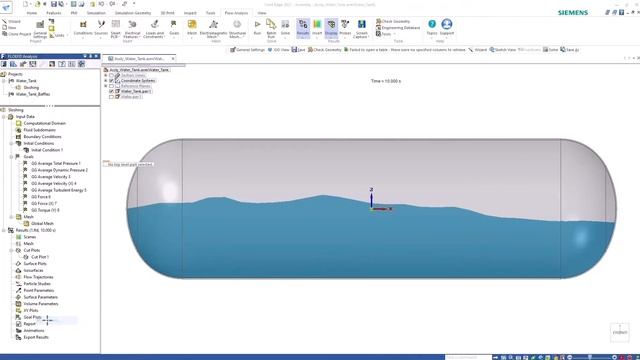Image resolution: width=640 pixels, height=360 pixels.
Task: Click first icon in FLOEFD Analysis panel toolbar
Action: tap(4, 64)
